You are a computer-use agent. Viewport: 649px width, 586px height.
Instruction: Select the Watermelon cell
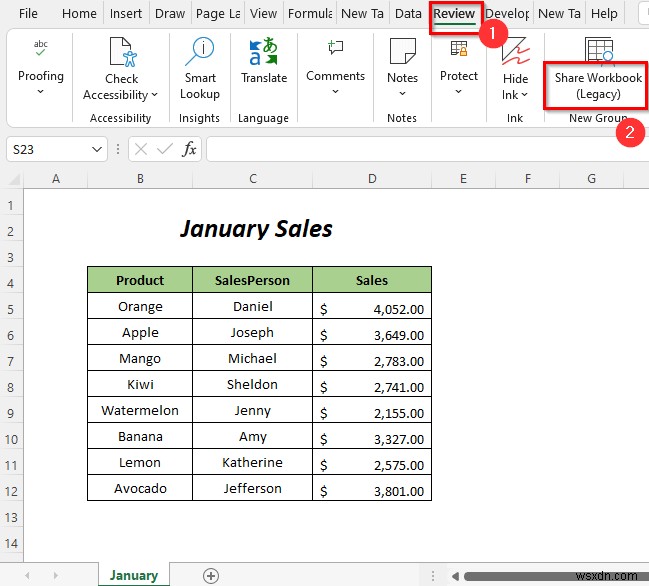pos(140,411)
